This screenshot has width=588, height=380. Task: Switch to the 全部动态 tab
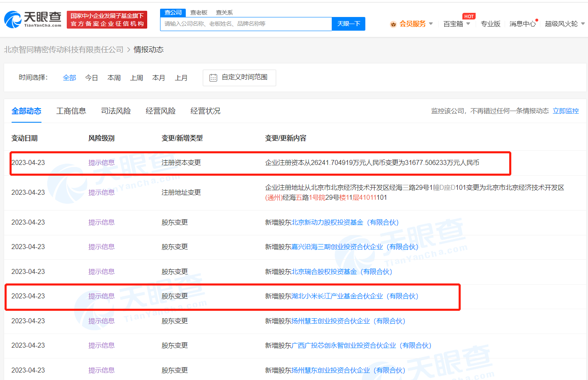pyautogui.click(x=26, y=111)
